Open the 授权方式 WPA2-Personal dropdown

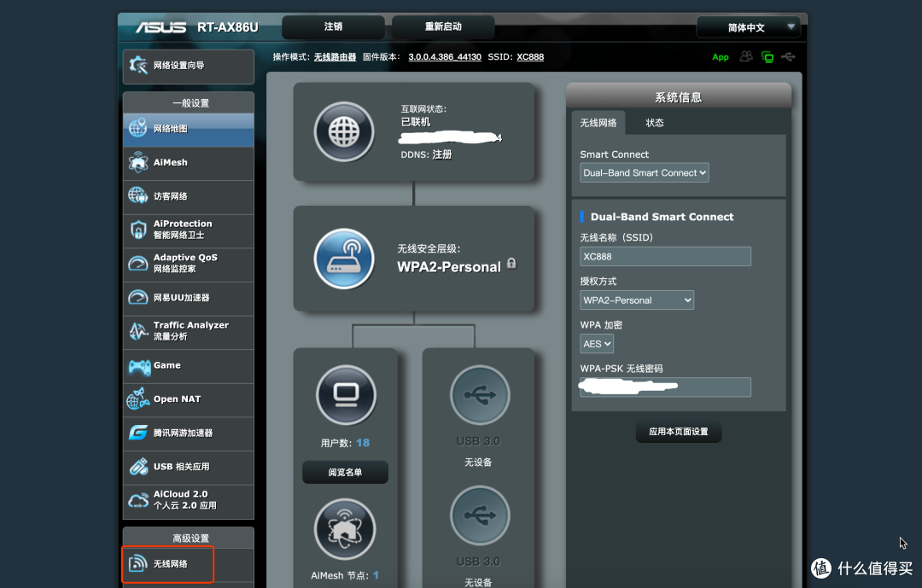[637, 300]
